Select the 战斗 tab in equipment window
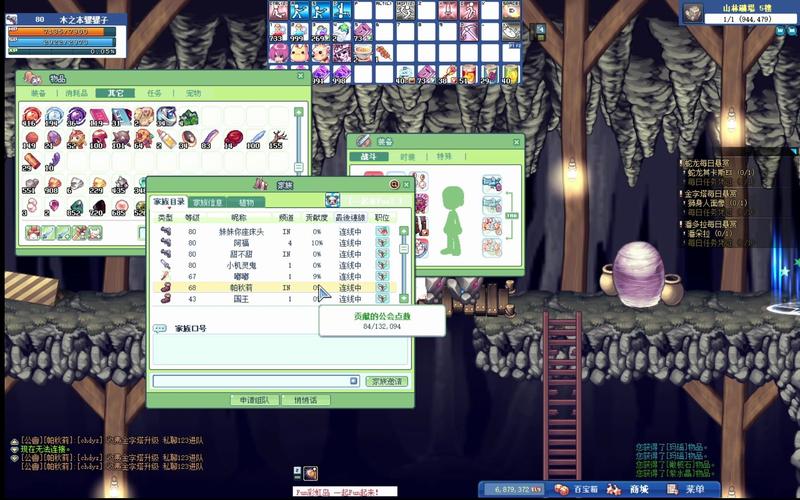This screenshot has height=500, width=800. point(368,157)
